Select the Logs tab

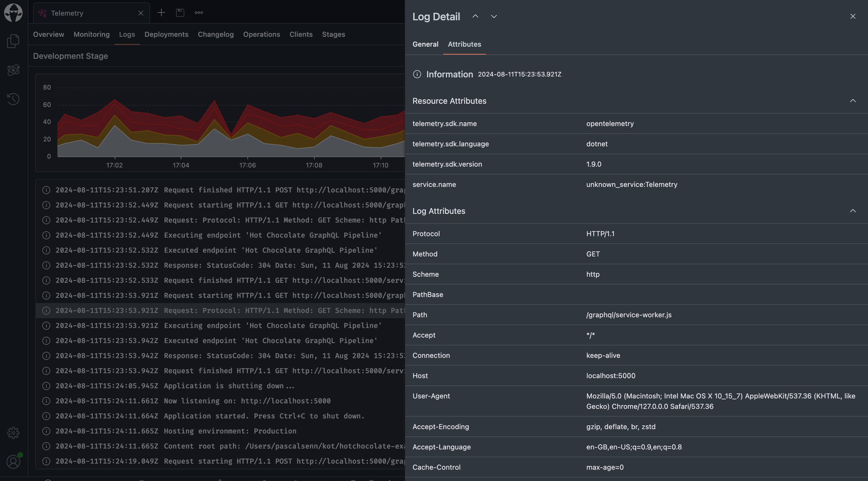(127, 34)
